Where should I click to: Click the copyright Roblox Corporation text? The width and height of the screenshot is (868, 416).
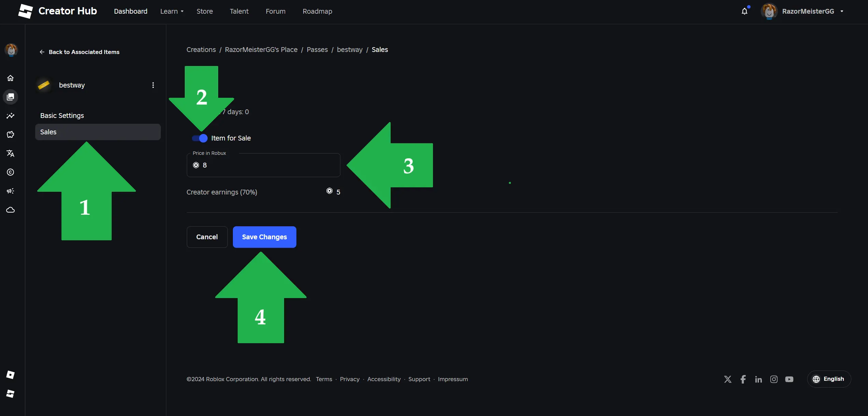(x=249, y=379)
